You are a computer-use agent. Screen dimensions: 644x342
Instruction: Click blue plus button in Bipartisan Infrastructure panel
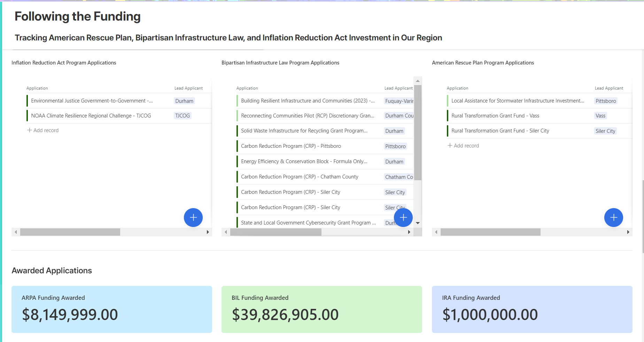point(403,218)
